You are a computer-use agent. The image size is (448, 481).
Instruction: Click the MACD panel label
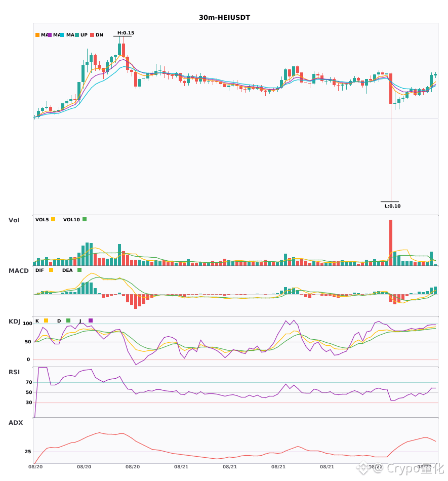18,271
